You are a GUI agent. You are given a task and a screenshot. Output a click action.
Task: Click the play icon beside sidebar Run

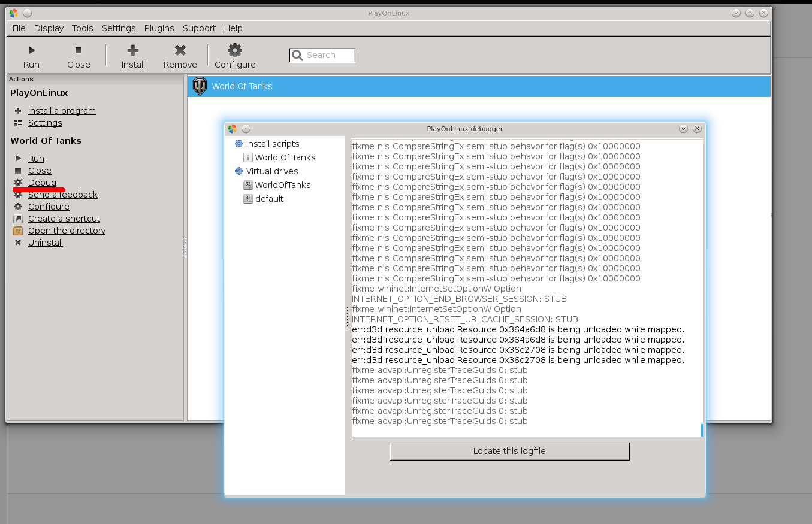(18, 159)
